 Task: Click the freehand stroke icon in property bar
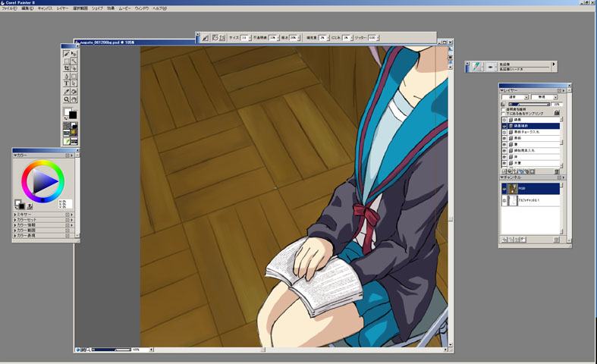click(x=215, y=38)
